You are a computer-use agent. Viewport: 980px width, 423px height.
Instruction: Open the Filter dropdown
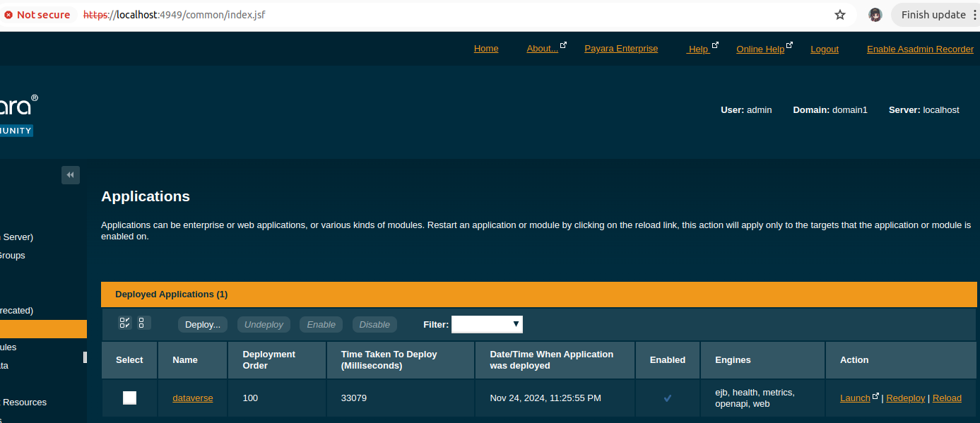[x=487, y=324]
